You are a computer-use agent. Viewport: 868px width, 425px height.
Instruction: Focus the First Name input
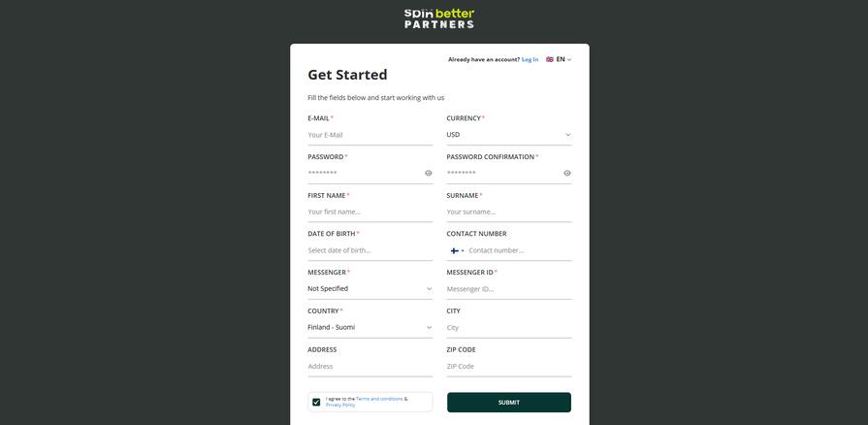[370, 212]
